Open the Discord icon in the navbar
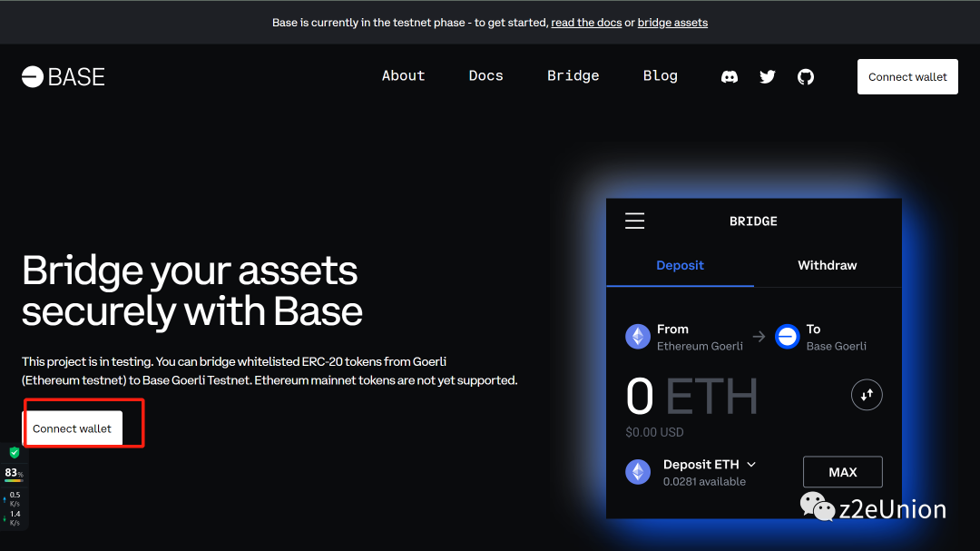The height and width of the screenshot is (551, 980). coord(729,76)
